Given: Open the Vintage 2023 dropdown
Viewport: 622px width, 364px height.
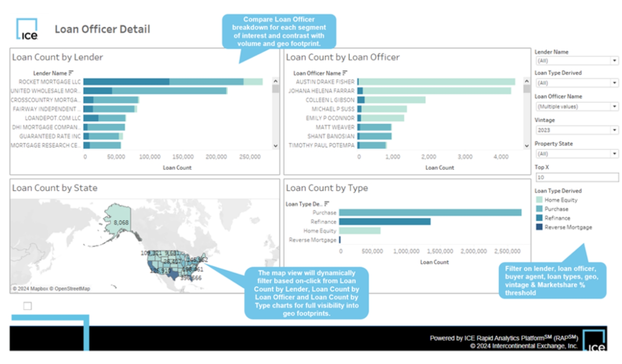Looking at the screenshot, I should (577, 130).
